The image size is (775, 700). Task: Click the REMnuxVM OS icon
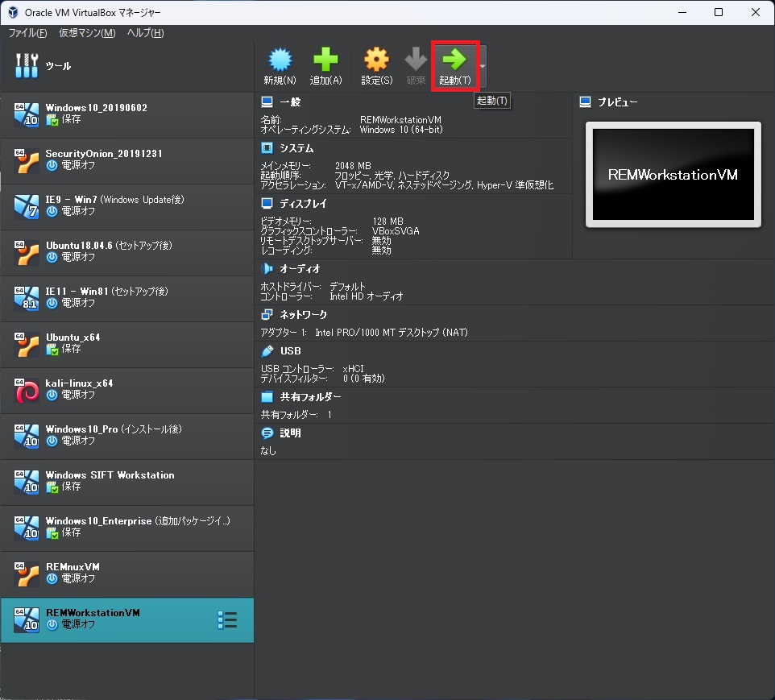(27, 575)
